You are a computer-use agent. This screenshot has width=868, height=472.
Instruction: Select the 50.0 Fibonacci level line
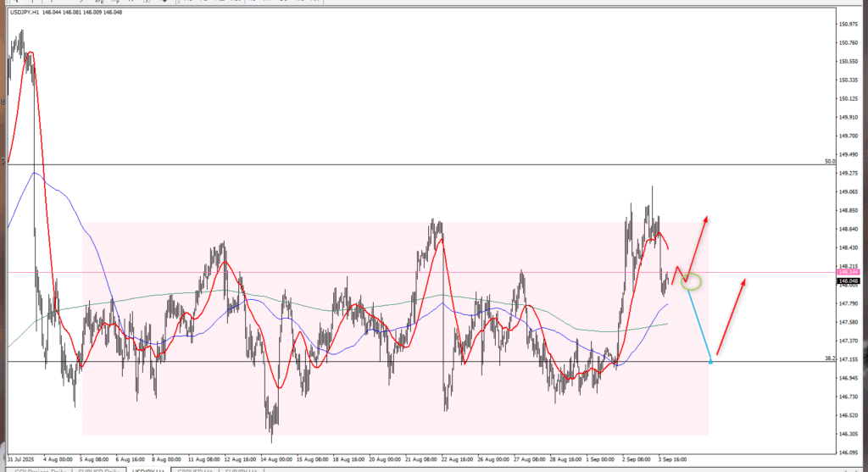point(424,164)
